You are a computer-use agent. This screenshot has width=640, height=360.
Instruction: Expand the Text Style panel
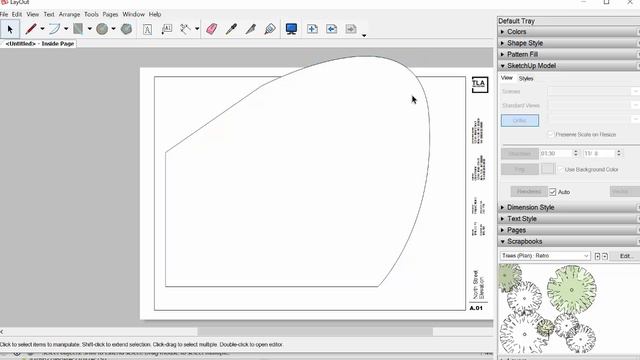pos(569,219)
